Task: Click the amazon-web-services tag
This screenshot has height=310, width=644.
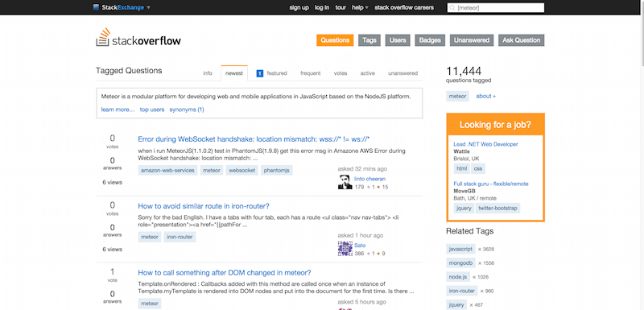Action: coord(167,171)
